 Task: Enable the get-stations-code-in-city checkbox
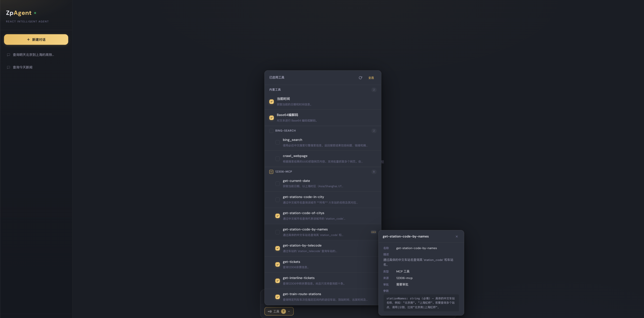(x=277, y=200)
